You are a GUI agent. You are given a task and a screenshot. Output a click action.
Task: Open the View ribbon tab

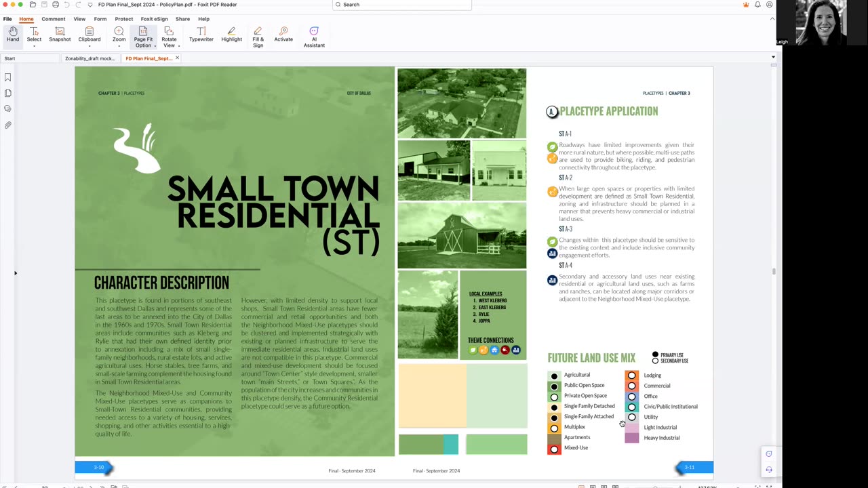pos(79,19)
